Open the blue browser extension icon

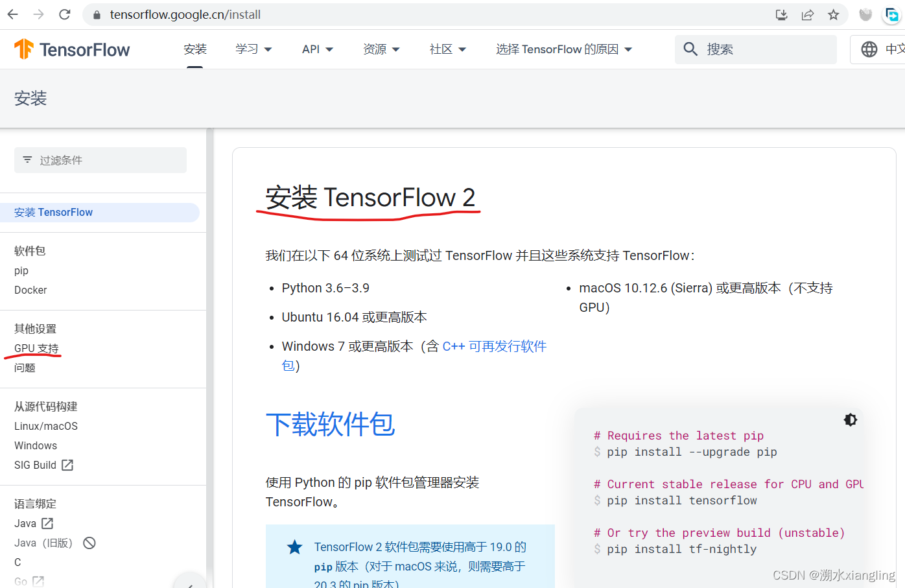892,15
